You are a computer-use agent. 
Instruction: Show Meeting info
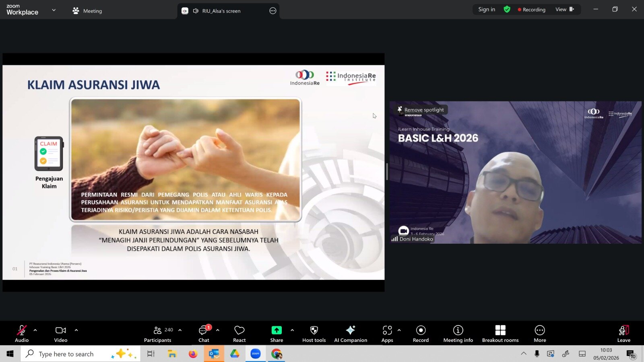point(458,334)
